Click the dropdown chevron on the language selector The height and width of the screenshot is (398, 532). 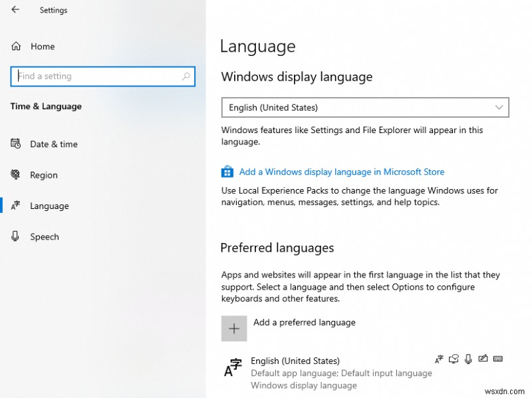coord(499,107)
